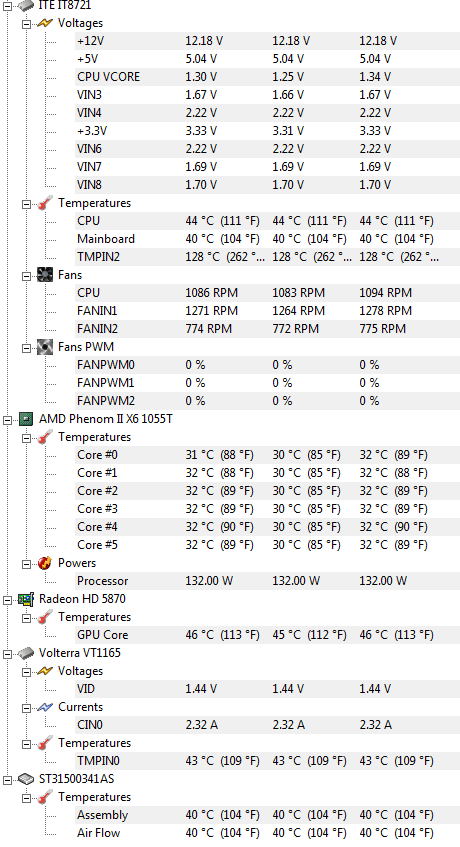Screen dimensions: 460x847
Task: Collapse the Radeon HD 5870 node
Action: [x=7, y=600]
